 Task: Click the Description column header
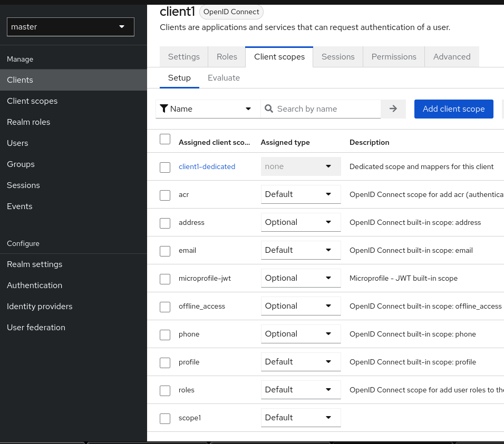pyautogui.click(x=370, y=142)
